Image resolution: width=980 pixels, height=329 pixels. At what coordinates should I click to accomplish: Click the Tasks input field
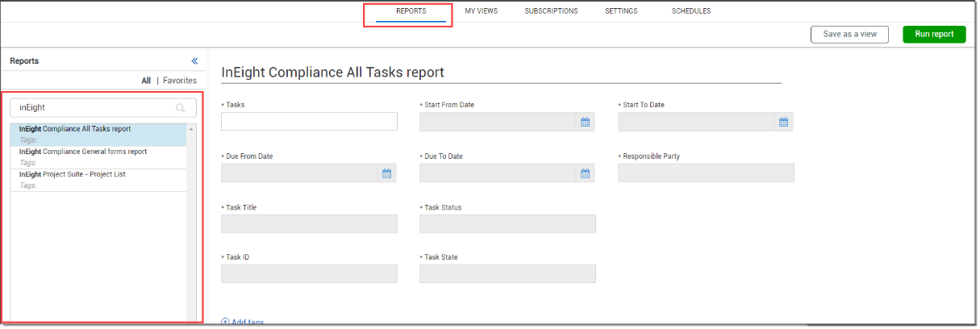tap(309, 122)
